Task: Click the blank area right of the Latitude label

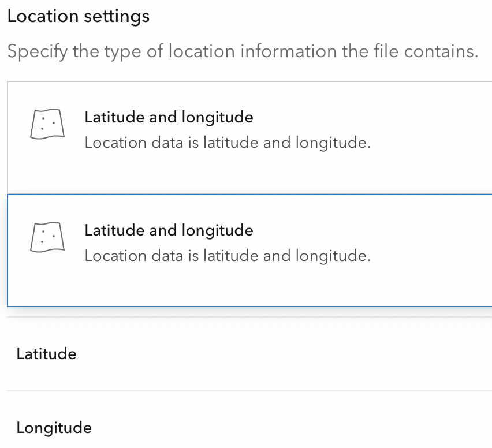Action: [289, 354]
